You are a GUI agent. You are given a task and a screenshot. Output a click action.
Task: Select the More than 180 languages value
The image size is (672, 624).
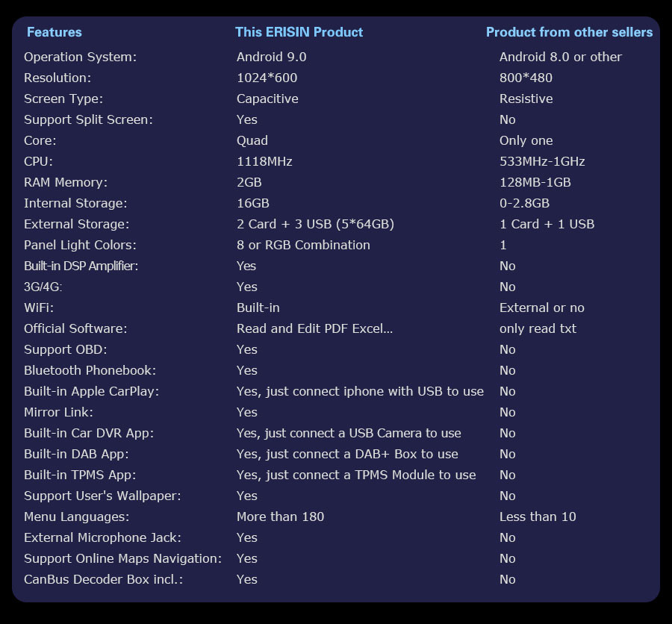[280, 517]
